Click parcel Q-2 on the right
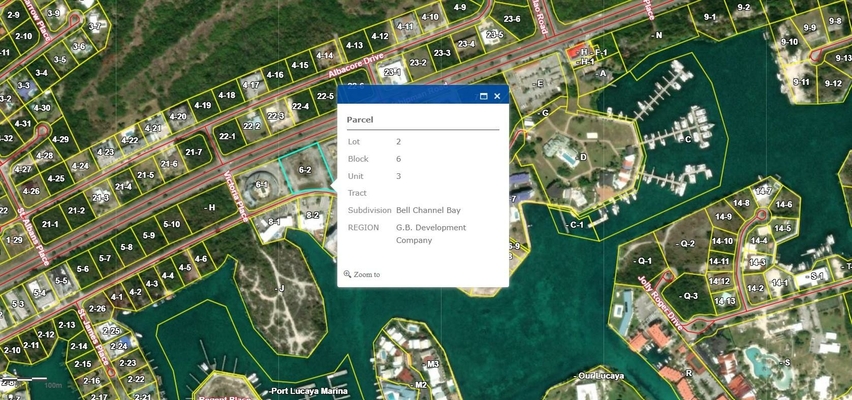 [686, 243]
